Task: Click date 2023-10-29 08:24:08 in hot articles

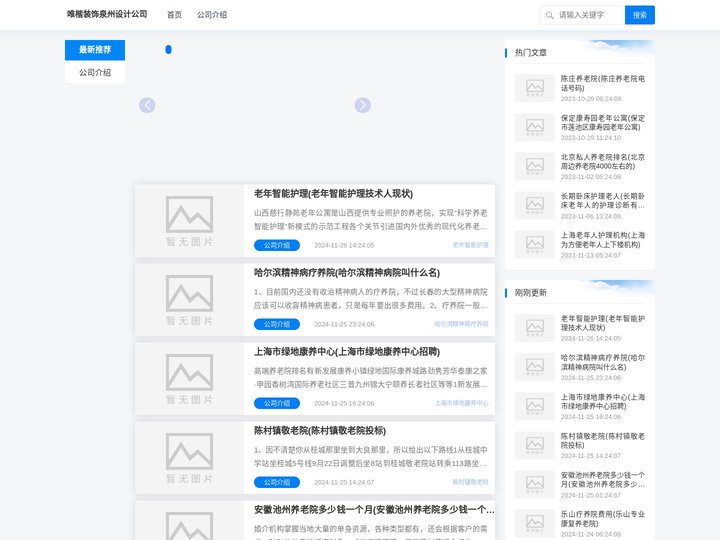Action: point(591,99)
